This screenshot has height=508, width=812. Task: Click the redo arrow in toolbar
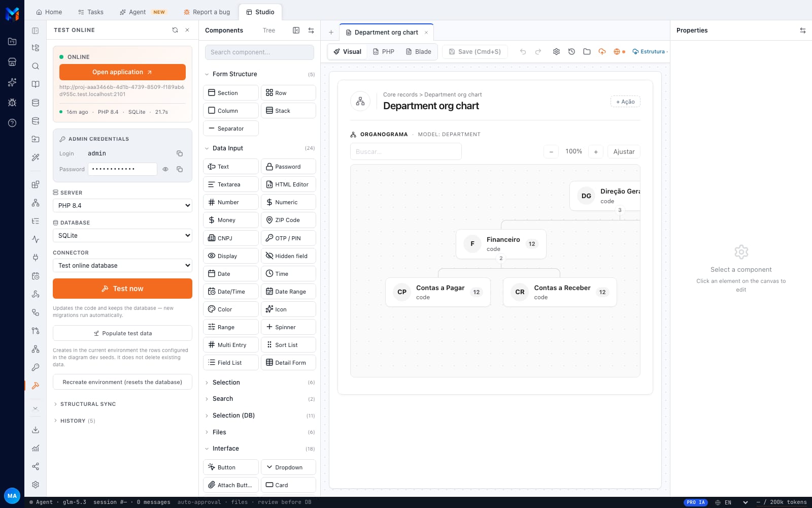[x=538, y=51]
